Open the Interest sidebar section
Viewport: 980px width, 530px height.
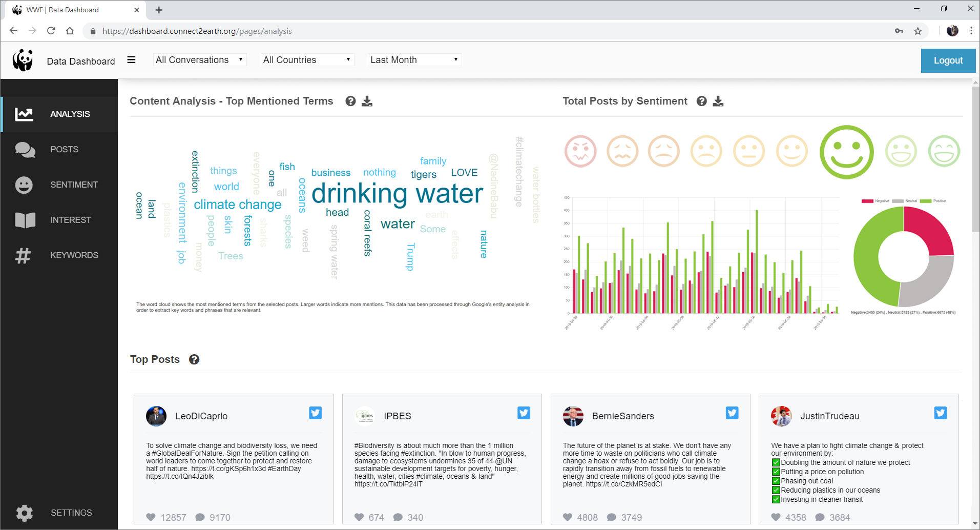[x=59, y=220]
